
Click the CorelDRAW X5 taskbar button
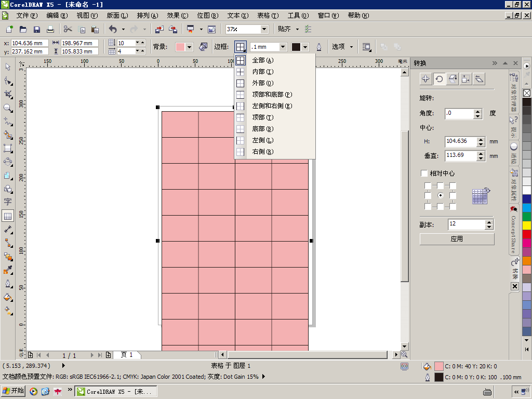tap(116, 392)
